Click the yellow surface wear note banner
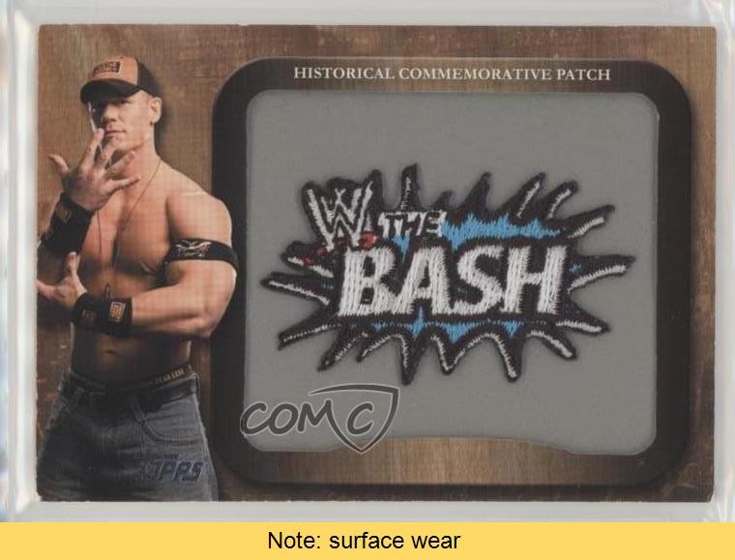Image resolution: width=735 pixels, height=560 pixels. [x=367, y=541]
